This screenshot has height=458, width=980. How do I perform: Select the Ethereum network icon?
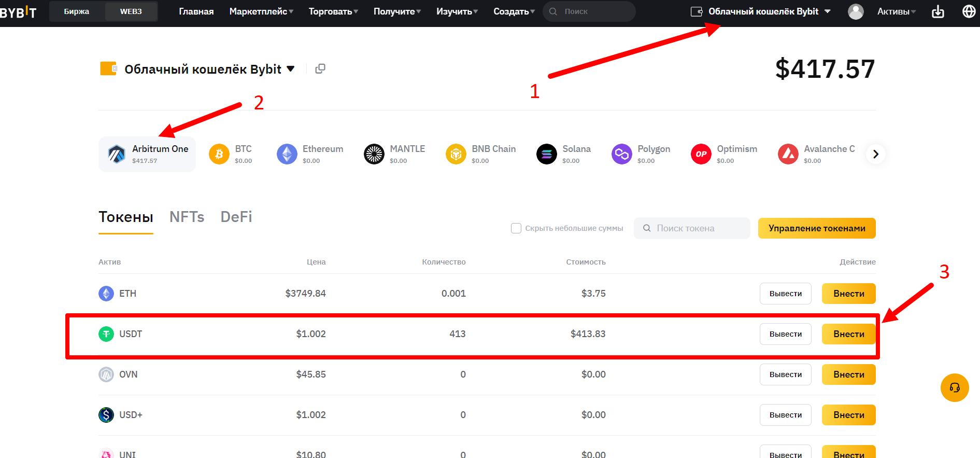pyautogui.click(x=287, y=154)
